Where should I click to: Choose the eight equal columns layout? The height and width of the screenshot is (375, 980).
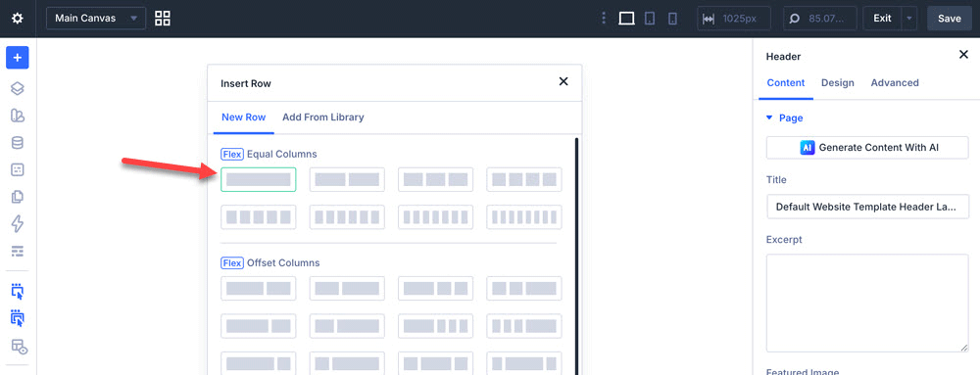[x=524, y=217]
